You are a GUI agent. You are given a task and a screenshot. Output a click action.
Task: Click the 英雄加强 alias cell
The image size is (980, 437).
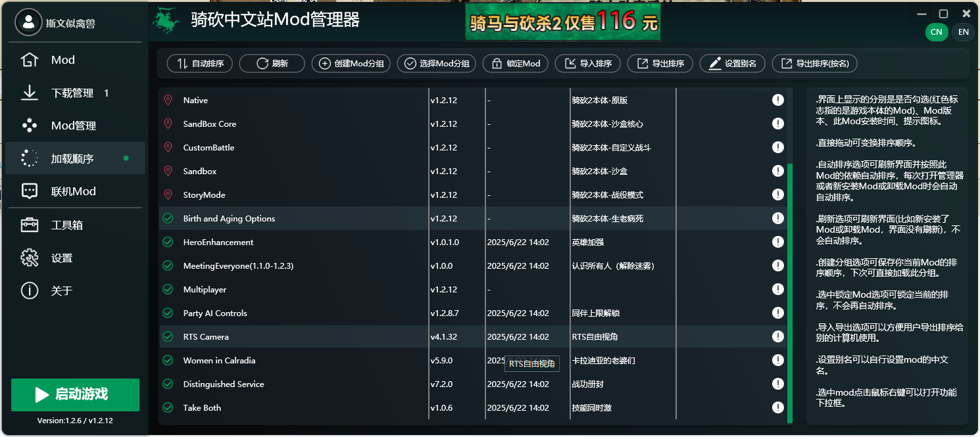tap(587, 242)
